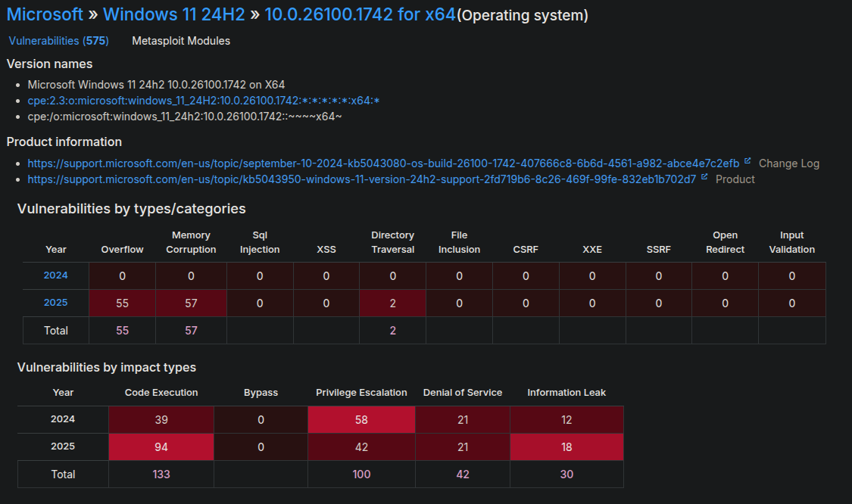Click the highlighted Directory Traversal count 2 cell

pos(392,302)
